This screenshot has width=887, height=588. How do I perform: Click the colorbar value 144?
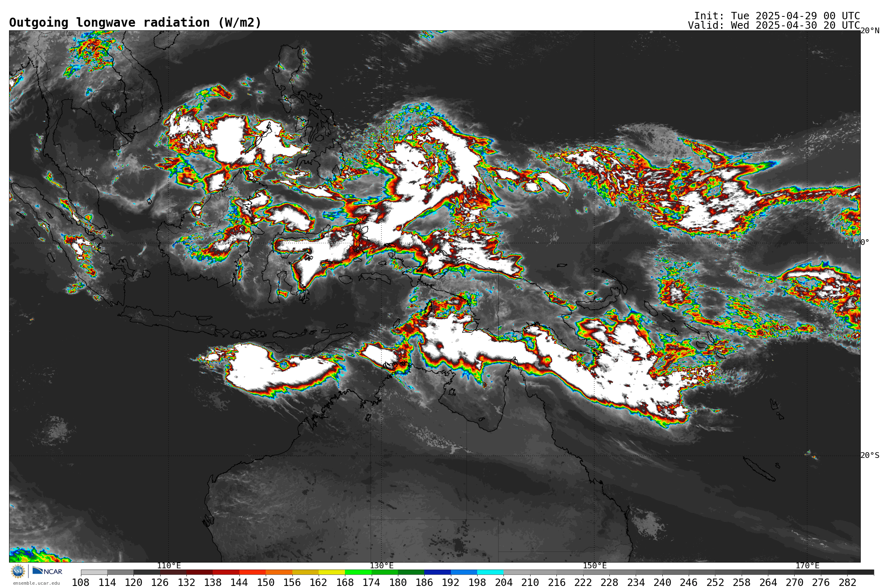click(x=239, y=583)
